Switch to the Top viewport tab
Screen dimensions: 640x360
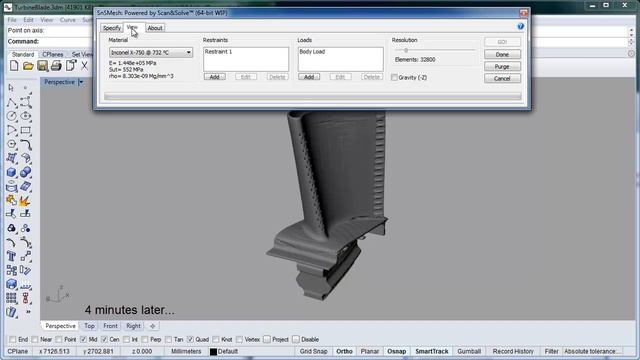point(89,326)
